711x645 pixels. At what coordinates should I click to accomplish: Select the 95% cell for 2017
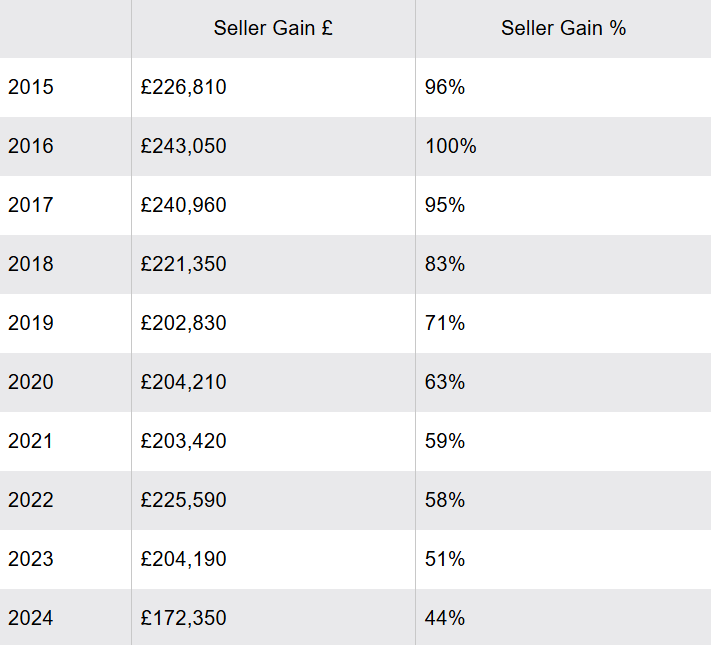(445, 205)
